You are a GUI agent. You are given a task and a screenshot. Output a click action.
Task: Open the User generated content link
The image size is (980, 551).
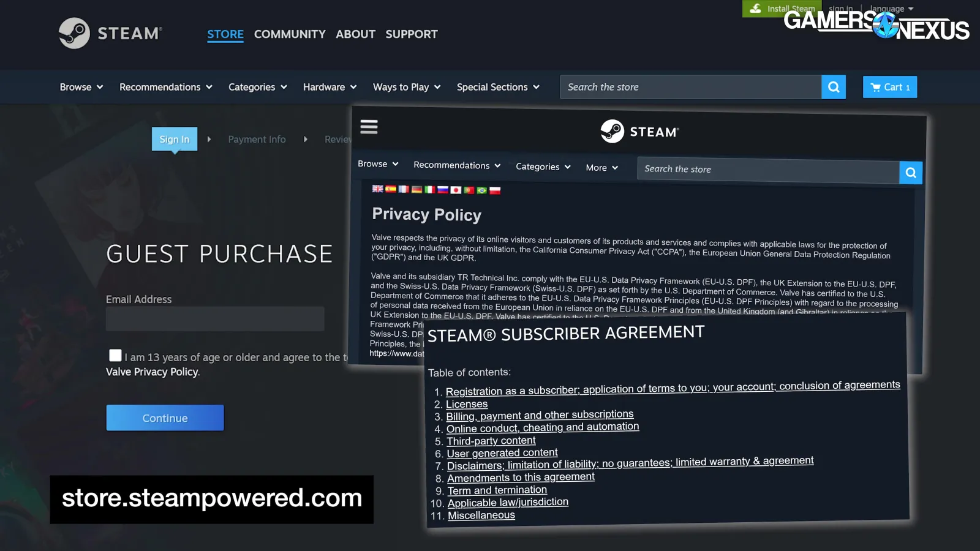(502, 453)
